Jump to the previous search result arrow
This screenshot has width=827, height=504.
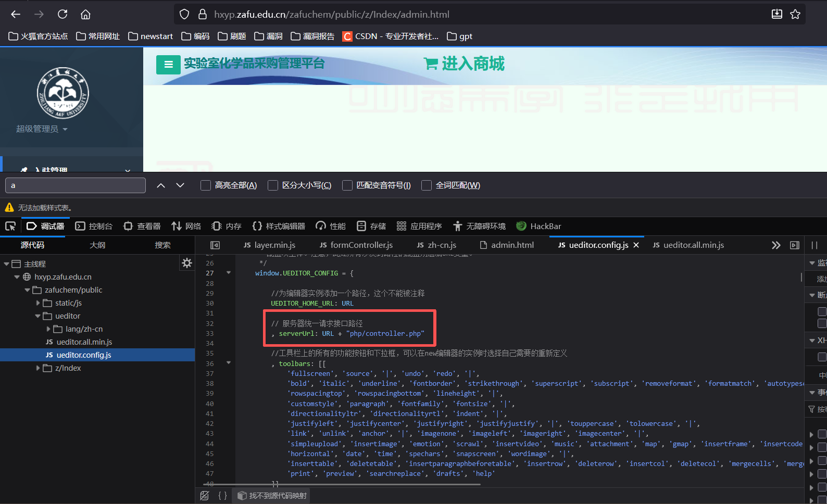tap(161, 185)
